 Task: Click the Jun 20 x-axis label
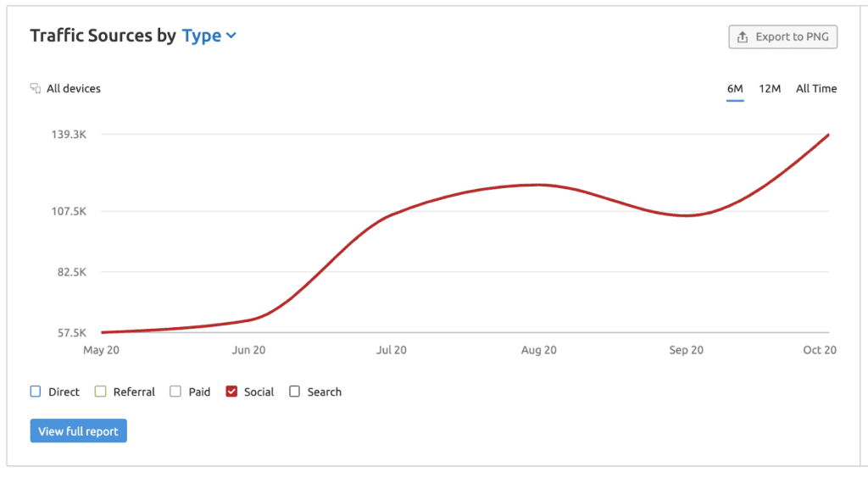click(248, 350)
